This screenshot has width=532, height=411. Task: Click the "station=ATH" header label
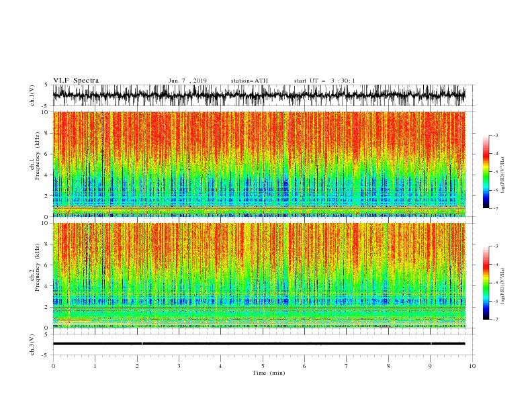tap(249, 81)
